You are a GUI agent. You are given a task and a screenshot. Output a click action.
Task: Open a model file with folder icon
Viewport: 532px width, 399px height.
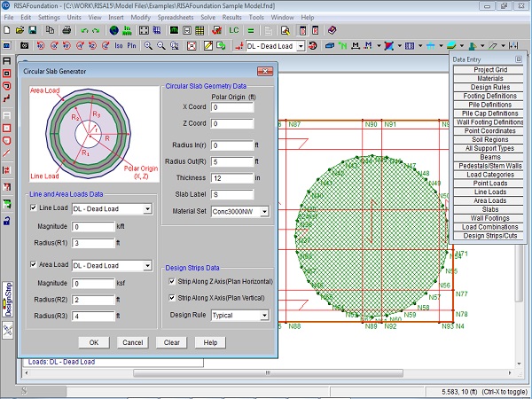point(20,30)
